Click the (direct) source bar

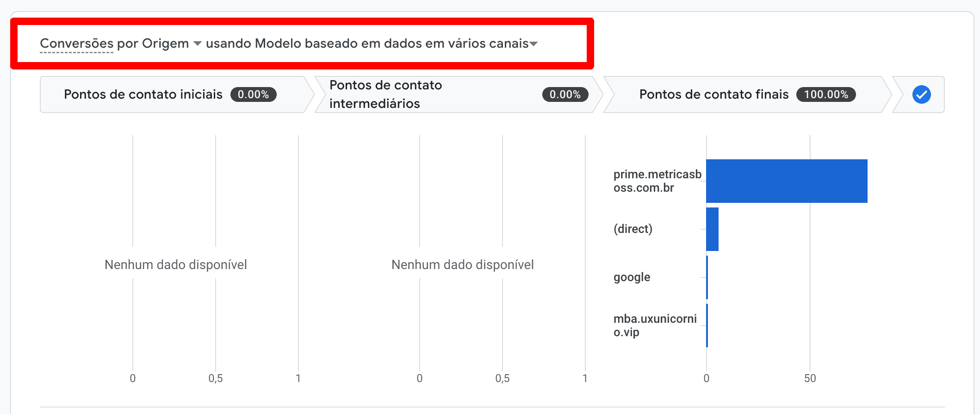pyautogui.click(x=712, y=229)
